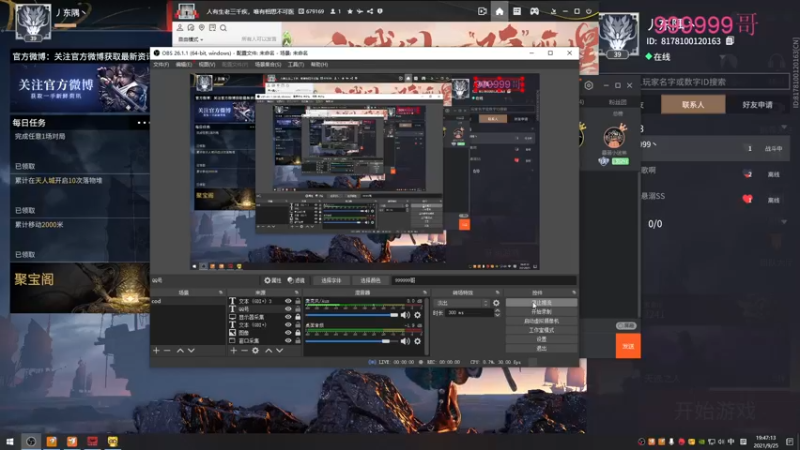
Task: Click the orange send button in chat
Action: [x=628, y=346]
